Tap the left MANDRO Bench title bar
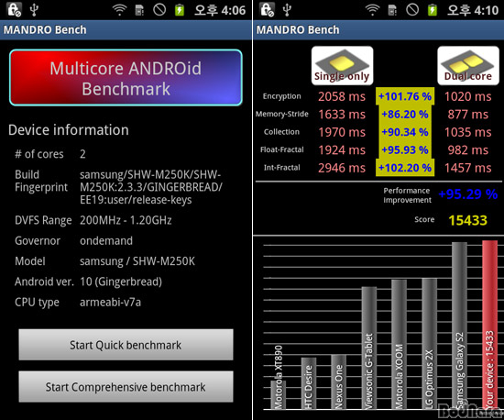The image size is (504, 420). click(x=126, y=30)
